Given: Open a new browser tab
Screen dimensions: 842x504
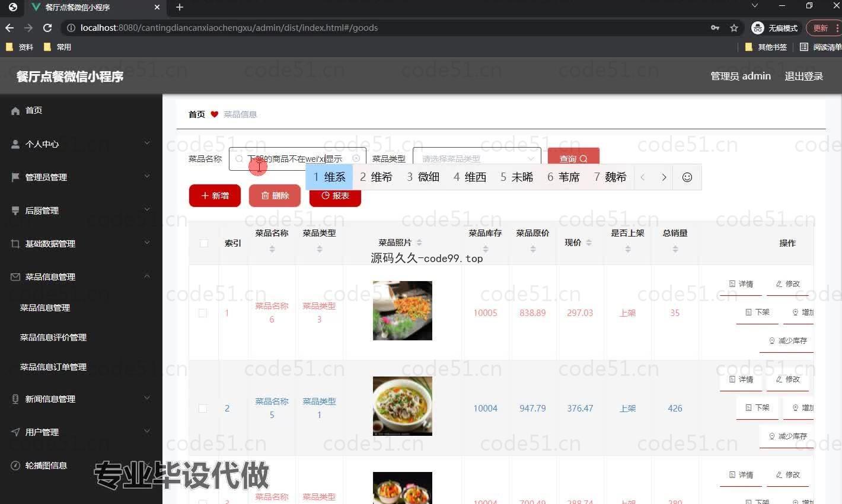Looking at the screenshot, I should click(x=180, y=7).
